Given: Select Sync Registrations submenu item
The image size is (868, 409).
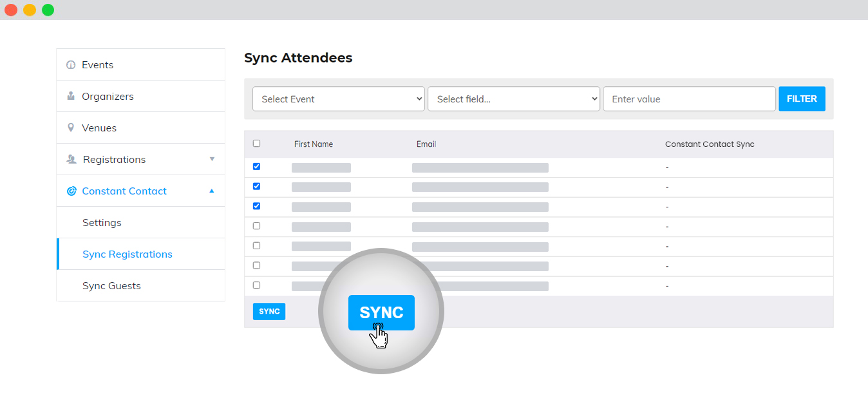Looking at the screenshot, I should click(x=140, y=254).
